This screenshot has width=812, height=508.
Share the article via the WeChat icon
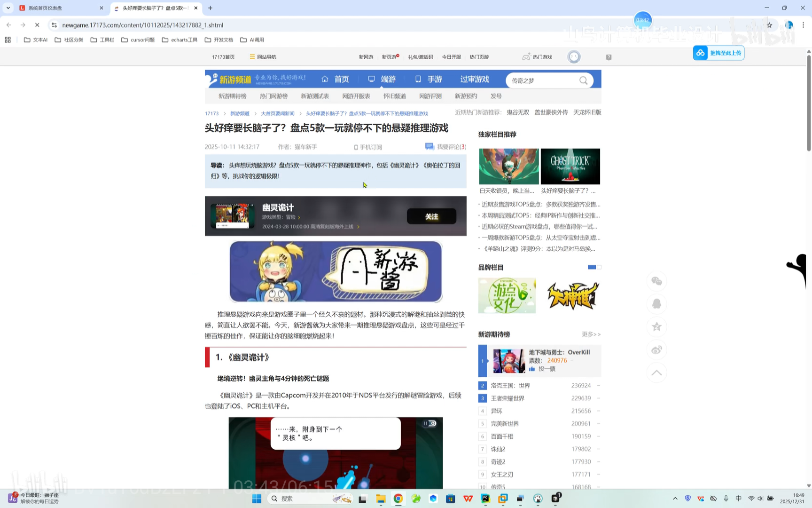tap(656, 281)
